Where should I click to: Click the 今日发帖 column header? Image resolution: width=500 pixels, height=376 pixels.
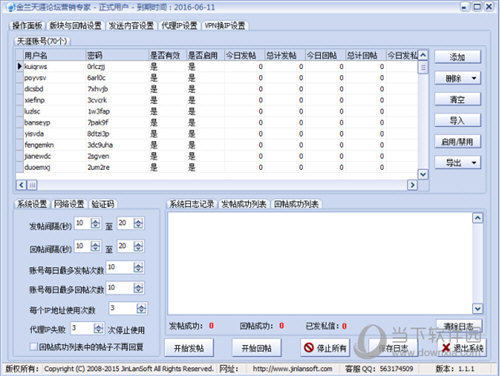point(245,55)
